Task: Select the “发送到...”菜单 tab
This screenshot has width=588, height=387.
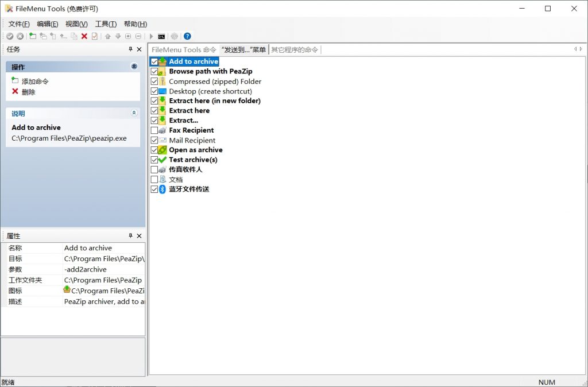Action: tap(243, 50)
